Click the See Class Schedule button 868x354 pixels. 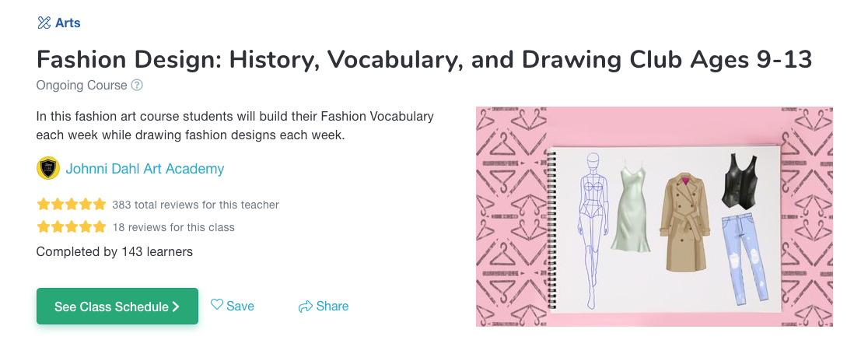[x=117, y=307]
